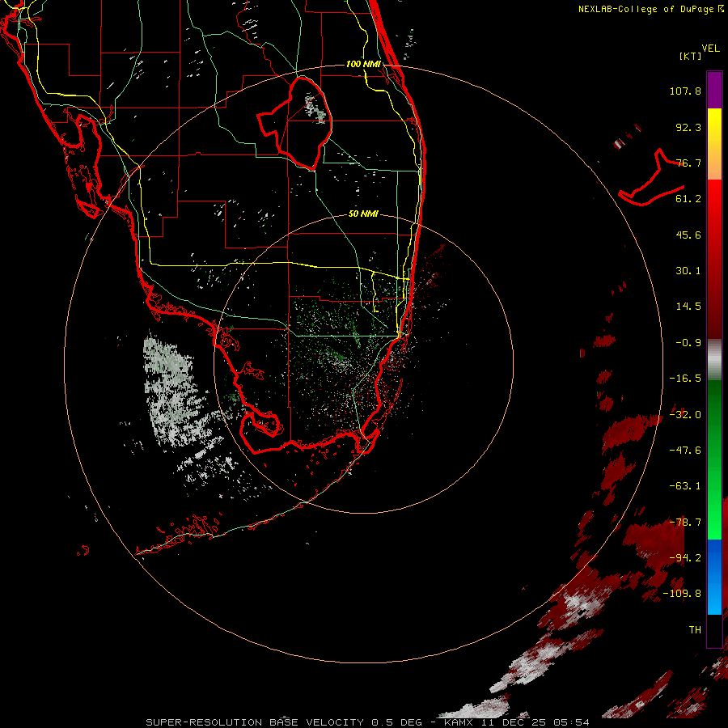
Task: Select the -32.0 legend value
Action: tap(685, 415)
